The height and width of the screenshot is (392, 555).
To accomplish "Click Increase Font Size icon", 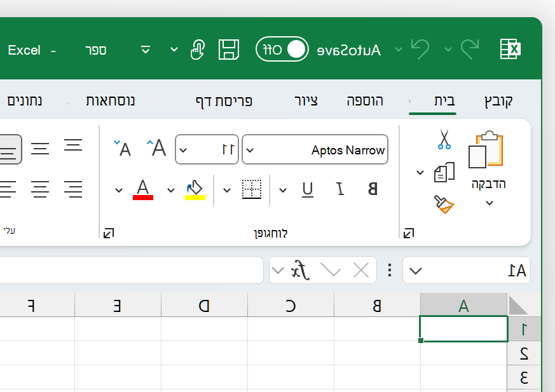I will pos(156,147).
